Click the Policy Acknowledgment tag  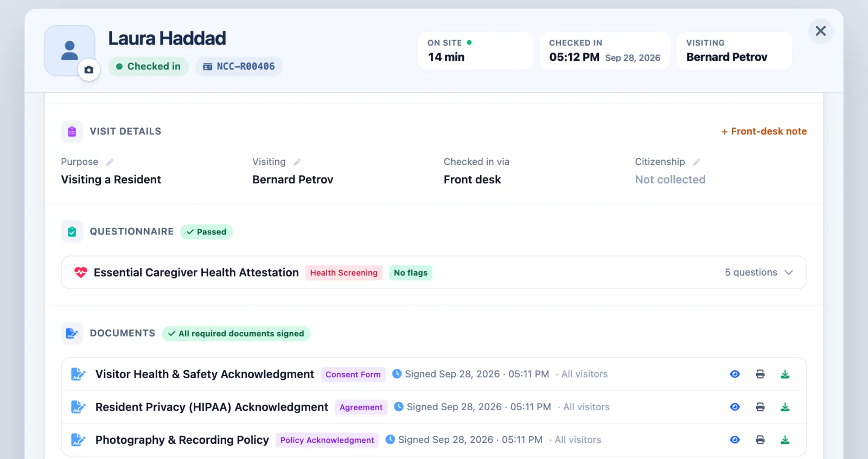pyautogui.click(x=327, y=440)
